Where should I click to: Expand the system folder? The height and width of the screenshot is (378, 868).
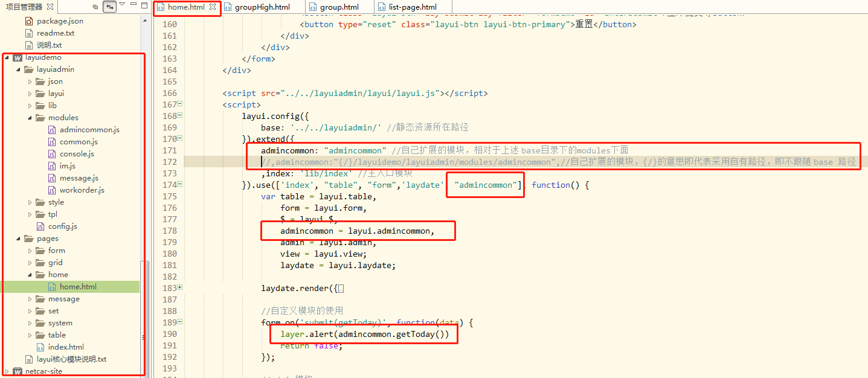30,323
